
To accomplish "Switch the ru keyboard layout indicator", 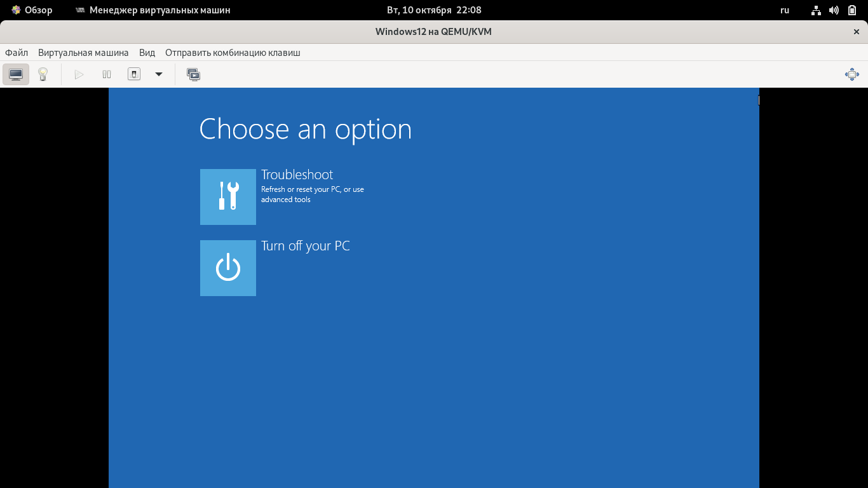I will point(785,10).
